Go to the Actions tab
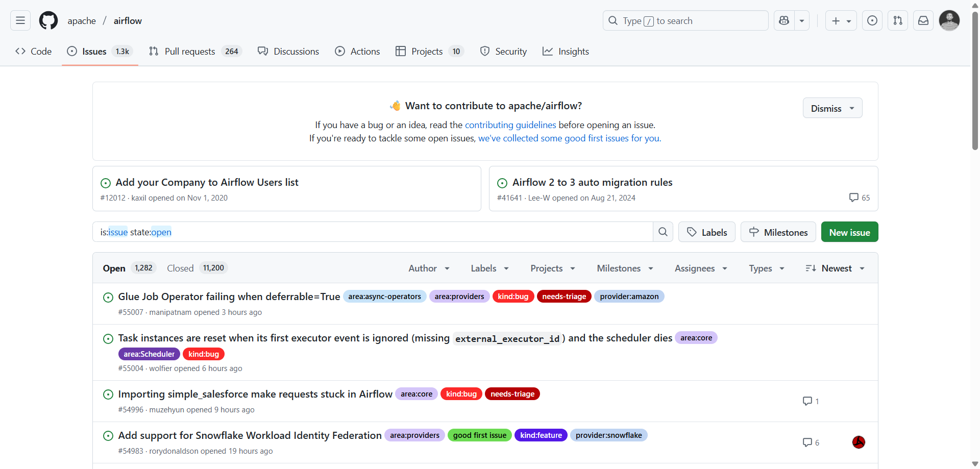The image size is (980, 469). [357, 51]
